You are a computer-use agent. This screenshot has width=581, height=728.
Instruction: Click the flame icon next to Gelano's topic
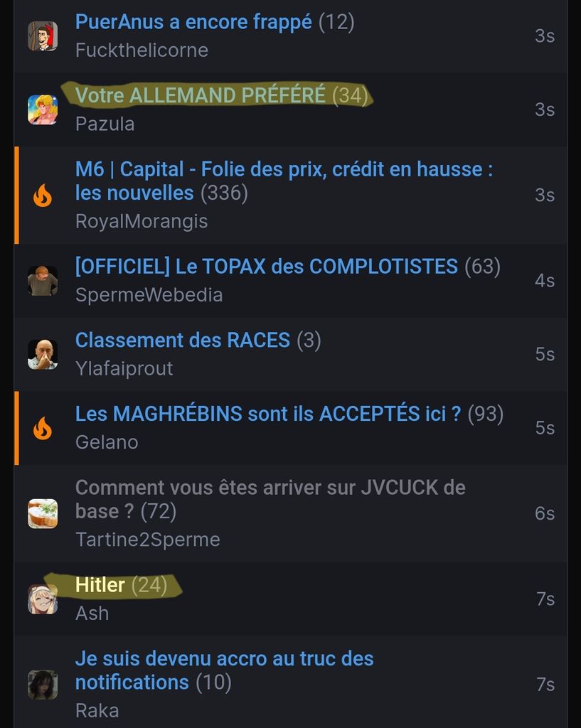tap(43, 428)
